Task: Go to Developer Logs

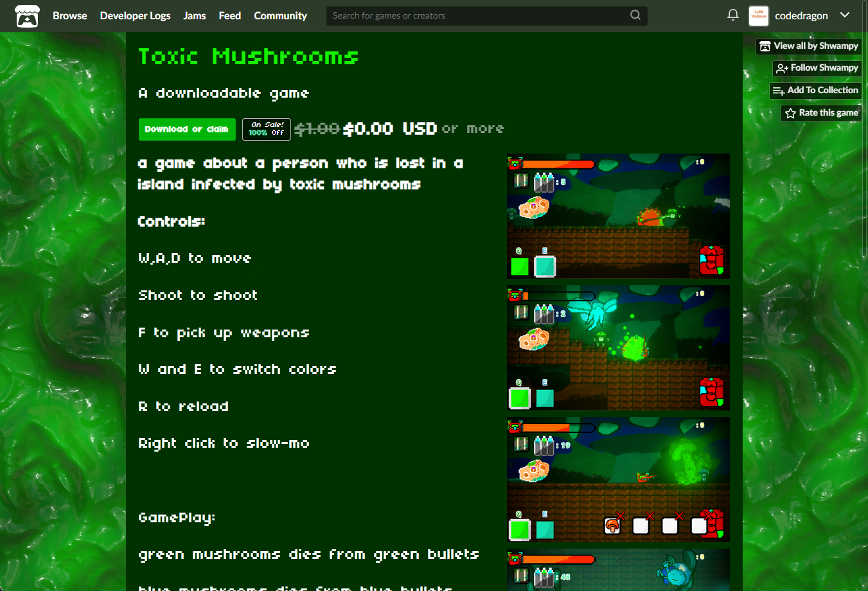Action: point(135,15)
